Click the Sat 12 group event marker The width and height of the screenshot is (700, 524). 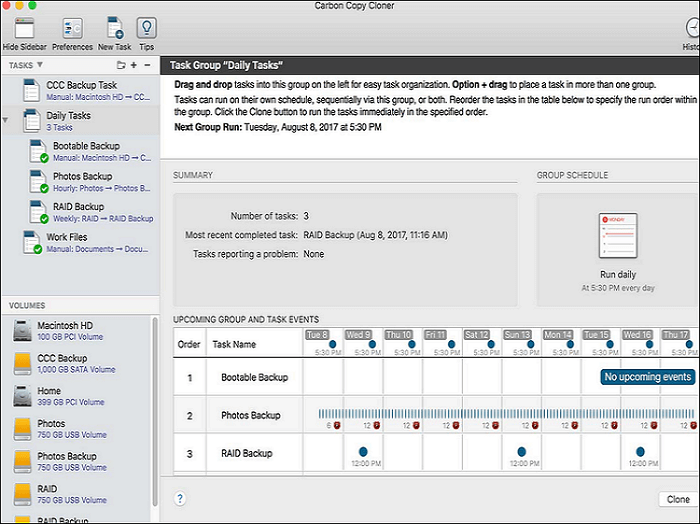[491, 344]
